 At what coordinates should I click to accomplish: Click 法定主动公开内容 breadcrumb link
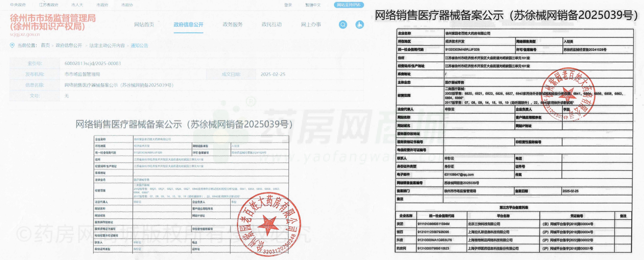(x=107, y=45)
